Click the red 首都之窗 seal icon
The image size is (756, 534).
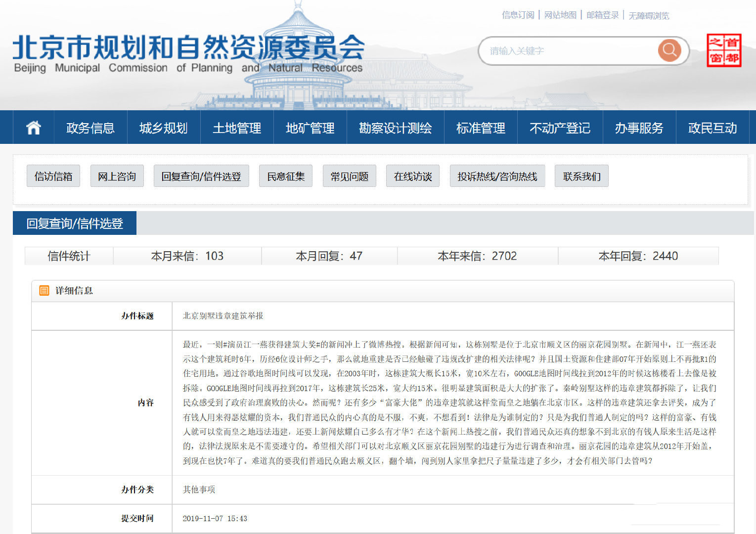[723, 50]
